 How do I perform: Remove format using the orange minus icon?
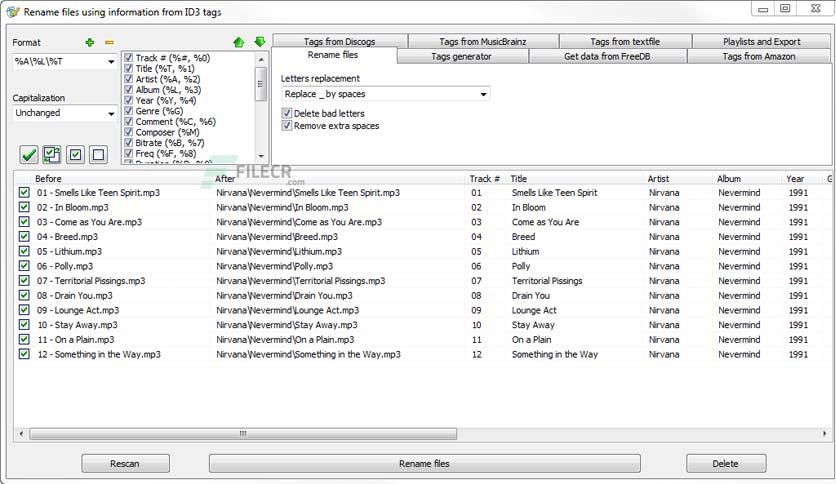click(109, 42)
